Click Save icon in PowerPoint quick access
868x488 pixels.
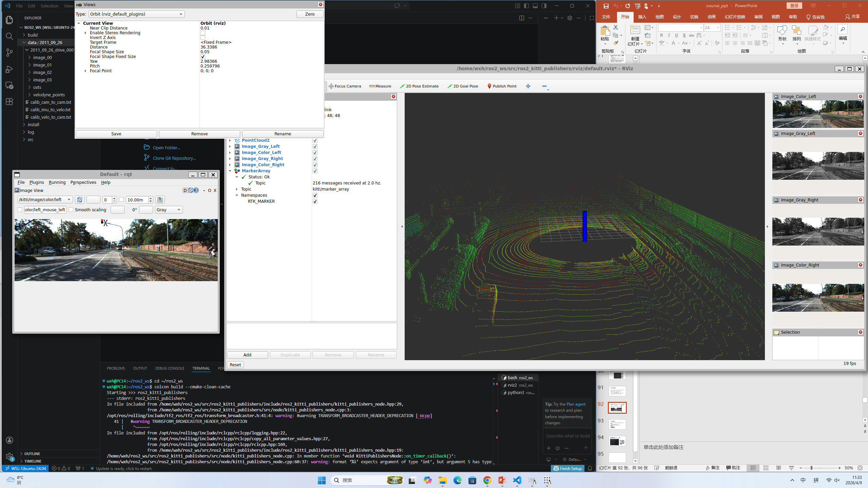(606, 6)
